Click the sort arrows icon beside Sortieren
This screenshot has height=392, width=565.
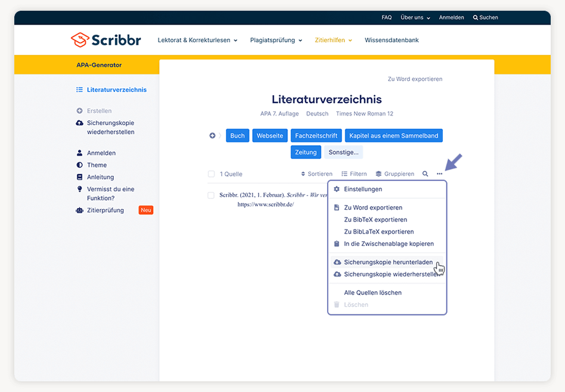303,174
